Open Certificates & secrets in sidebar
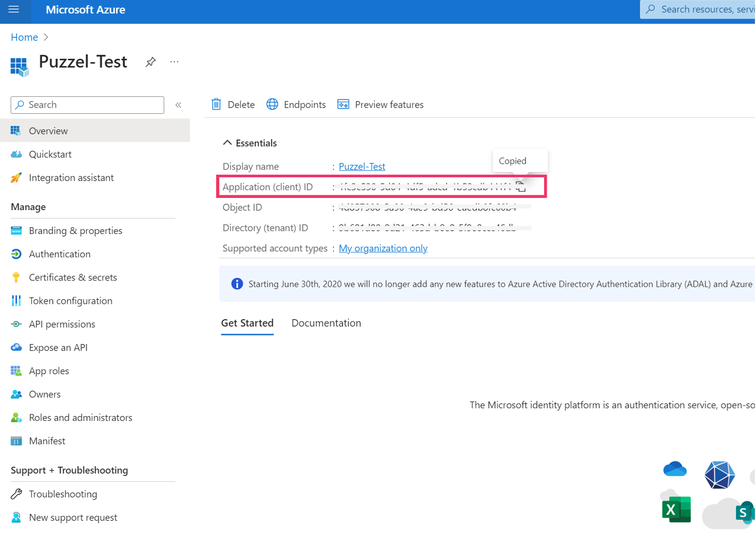This screenshot has width=756, height=533. [73, 277]
